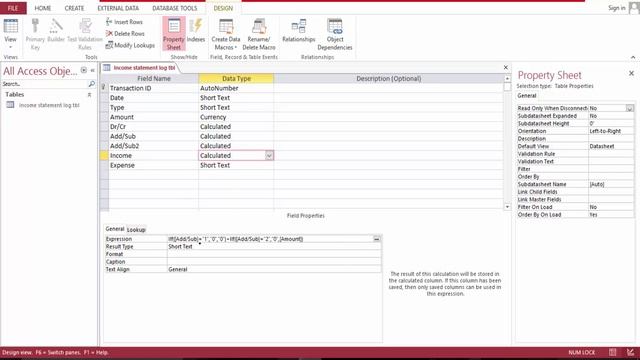Click Order By On Load value

coord(611,215)
